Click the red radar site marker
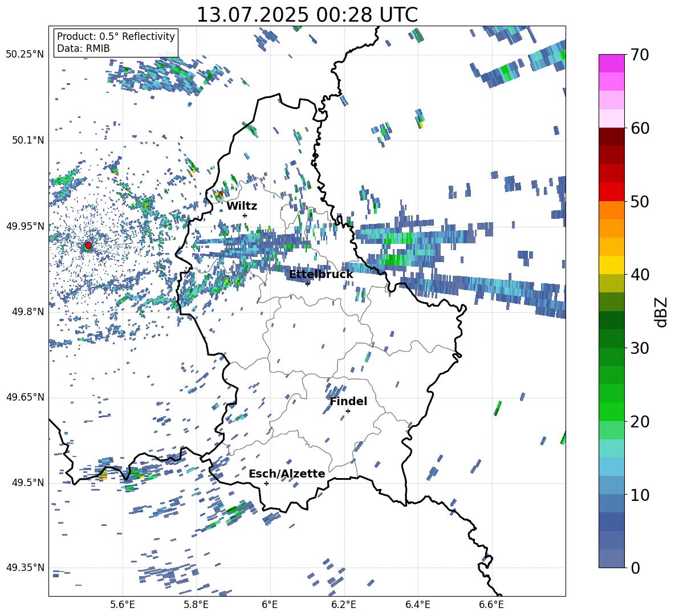 [x=88, y=245]
